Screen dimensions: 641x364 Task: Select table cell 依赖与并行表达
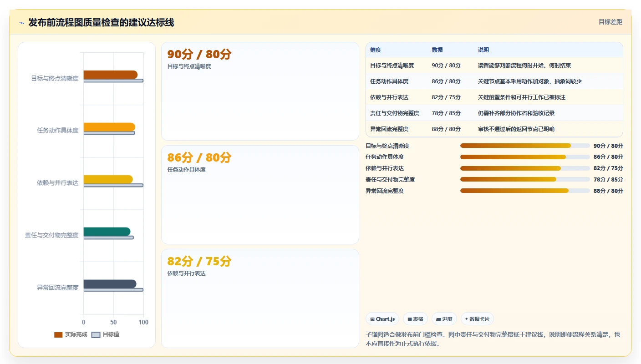click(x=389, y=97)
